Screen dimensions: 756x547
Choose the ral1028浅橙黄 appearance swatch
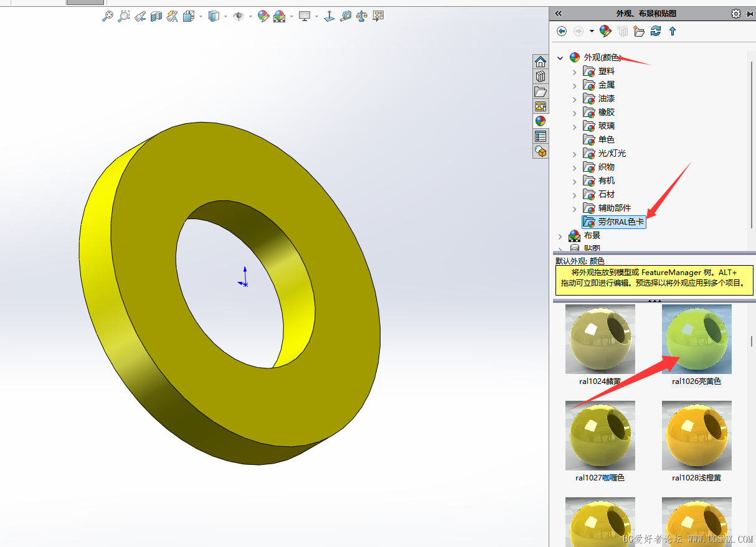[696, 436]
